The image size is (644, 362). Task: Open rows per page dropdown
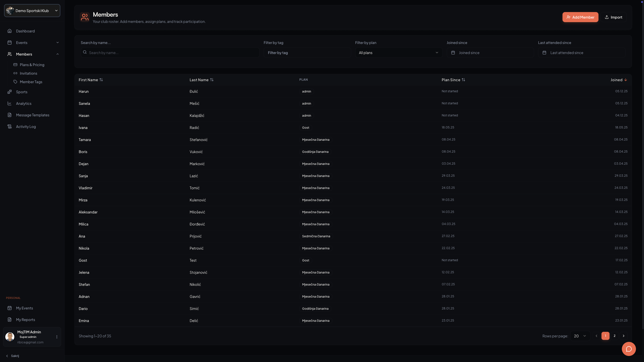point(580,336)
